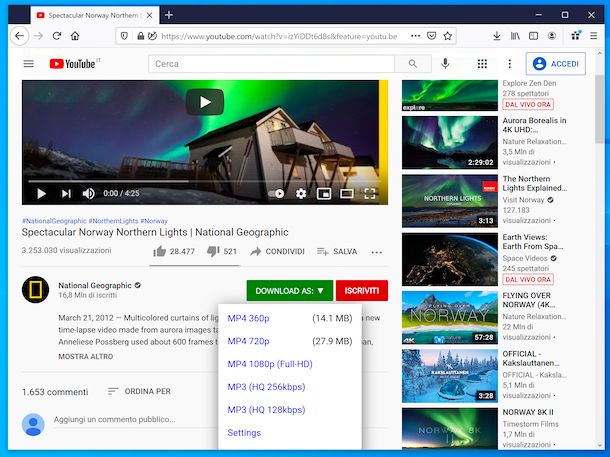Viewport: 610px width, 457px height.
Task: Click the #Norway hashtag link
Action: tap(154, 221)
